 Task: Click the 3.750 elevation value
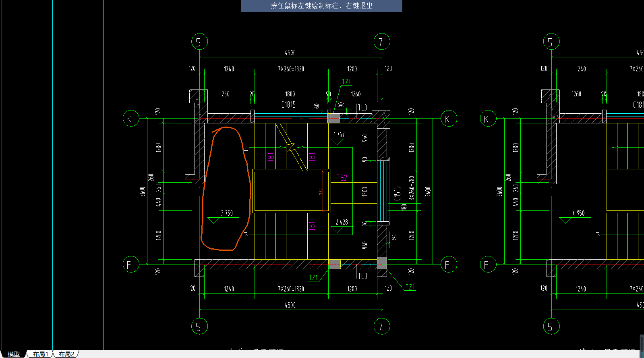click(x=227, y=213)
